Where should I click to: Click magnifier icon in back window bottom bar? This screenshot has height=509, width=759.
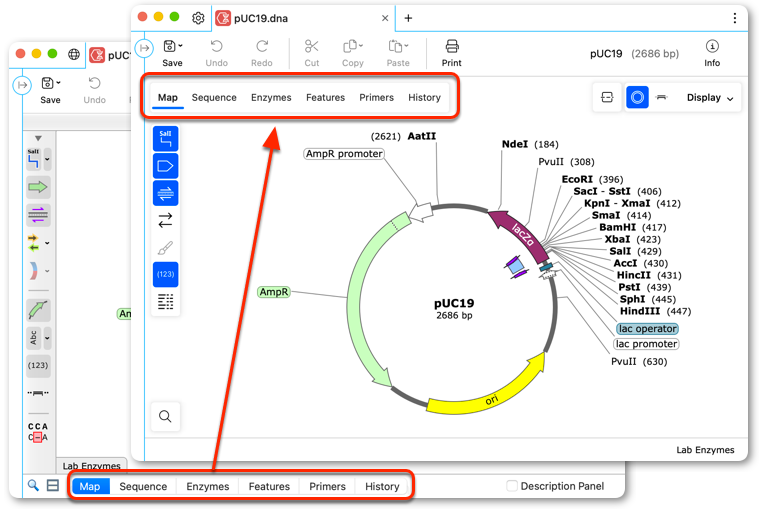click(33, 485)
